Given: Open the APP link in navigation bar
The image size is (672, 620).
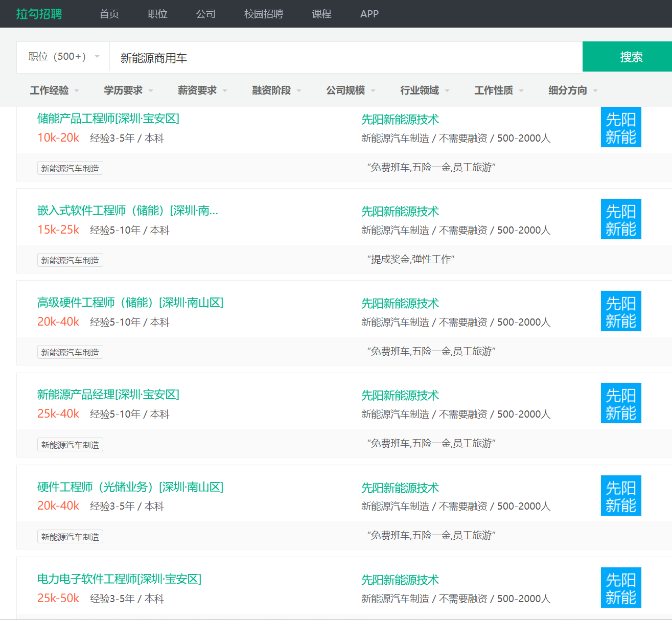Looking at the screenshot, I should 369,14.
